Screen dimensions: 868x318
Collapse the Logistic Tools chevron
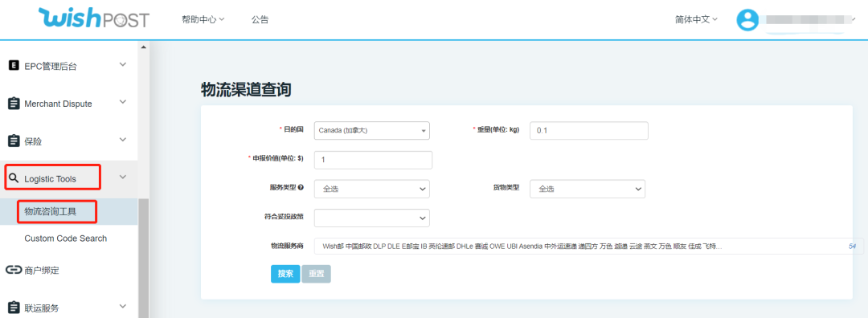123,177
